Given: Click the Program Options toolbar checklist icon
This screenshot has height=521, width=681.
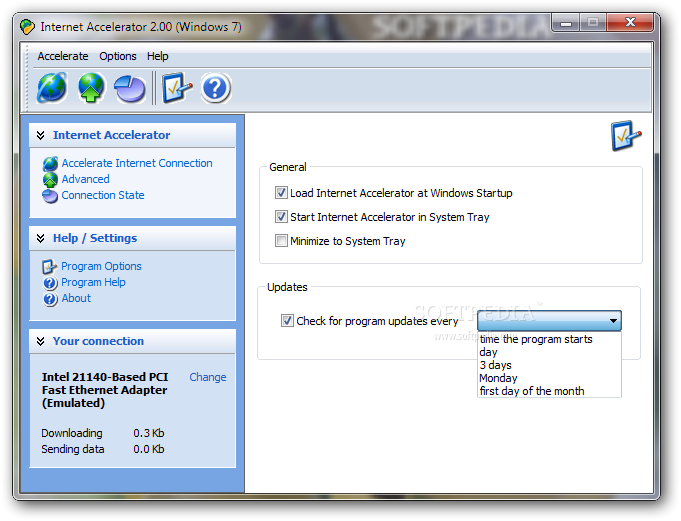Looking at the screenshot, I should (177, 88).
